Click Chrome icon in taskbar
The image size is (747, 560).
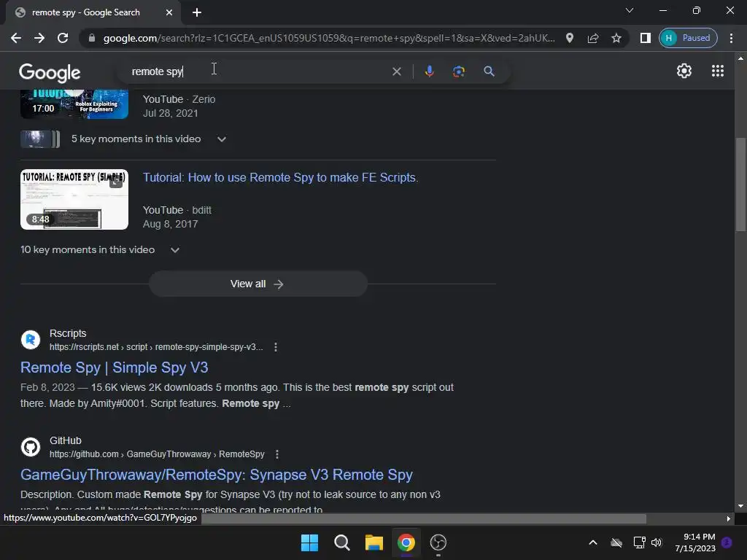click(406, 542)
